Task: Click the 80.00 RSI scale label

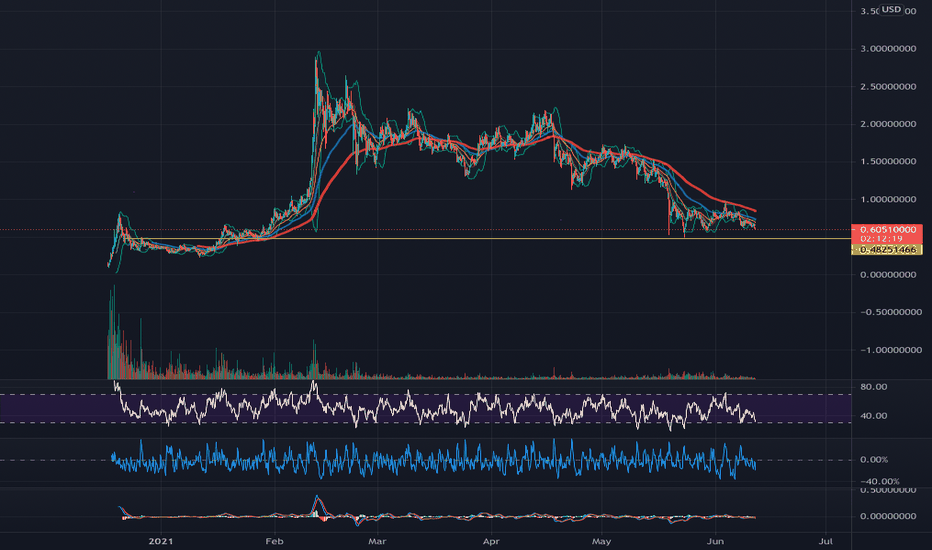Action: pyautogui.click(x=874, y=387)
